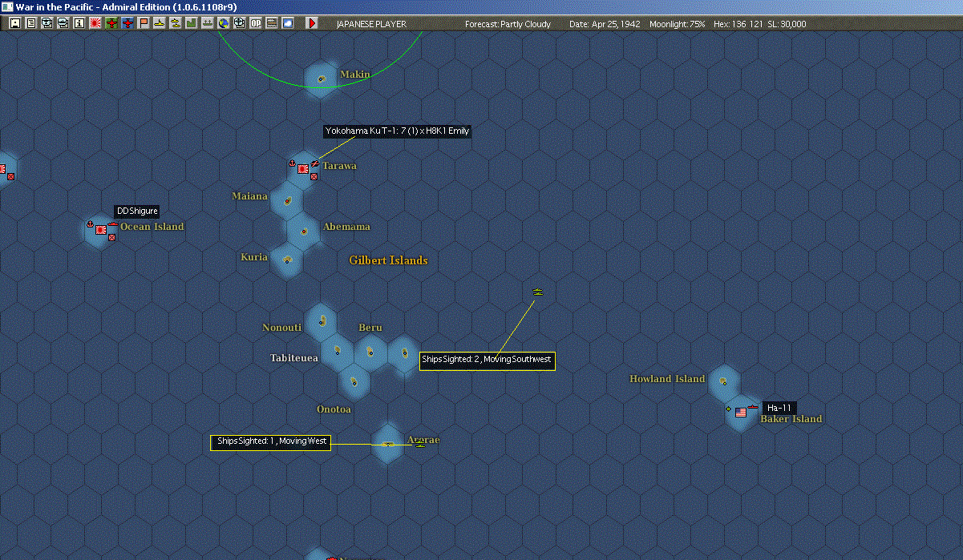The width and height of the screenshot is (963, 560).
Task: Select the Abemama island hex
Action: pos(304,231)
